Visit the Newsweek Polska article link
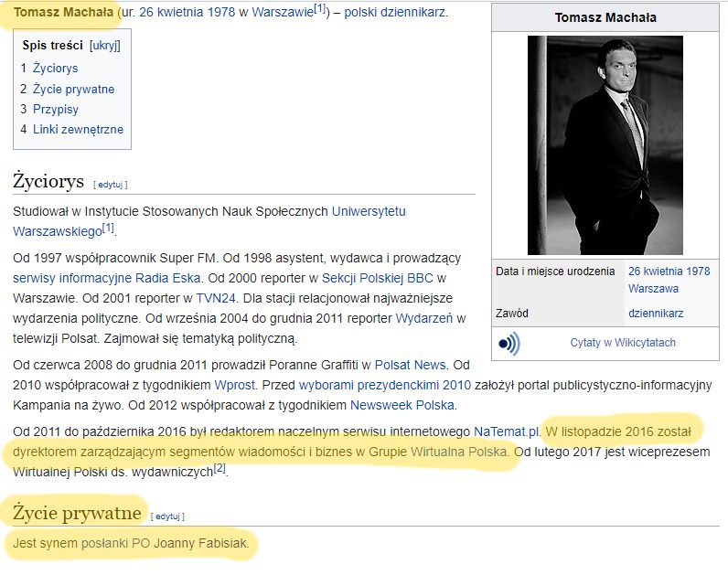 (401, 405)
